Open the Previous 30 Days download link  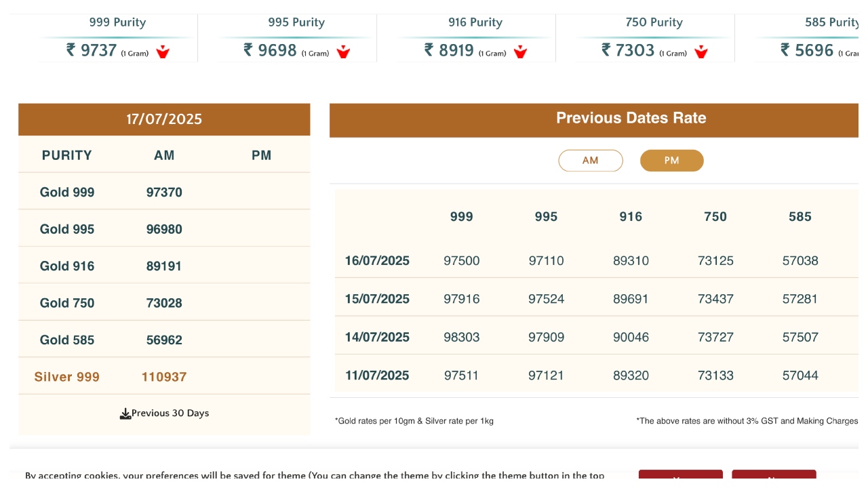pos(170,413)
